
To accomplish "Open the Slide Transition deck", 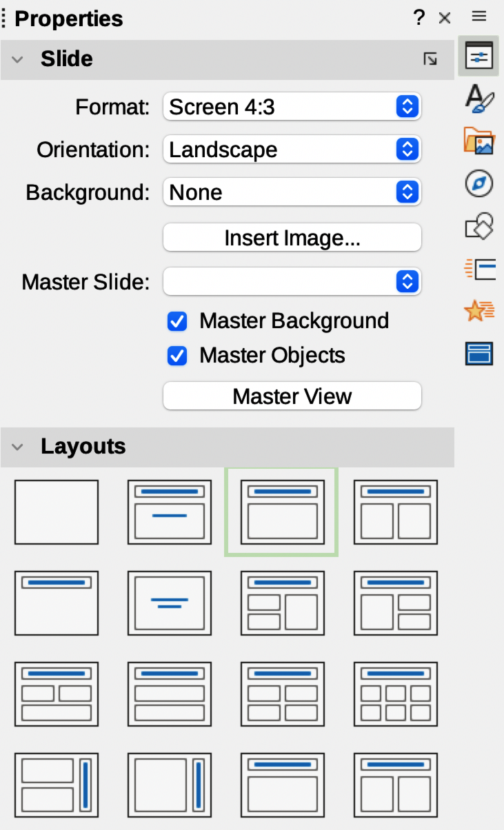I will [479, 269].
